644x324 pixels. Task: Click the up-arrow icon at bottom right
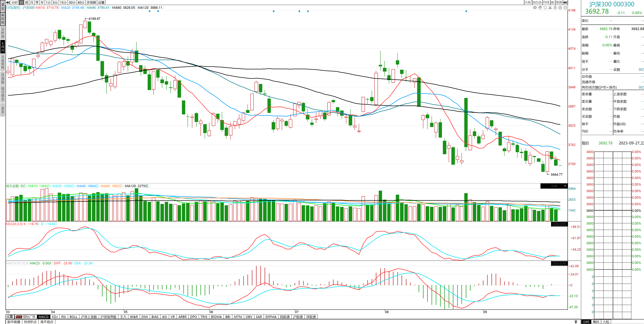coord(576,322)
